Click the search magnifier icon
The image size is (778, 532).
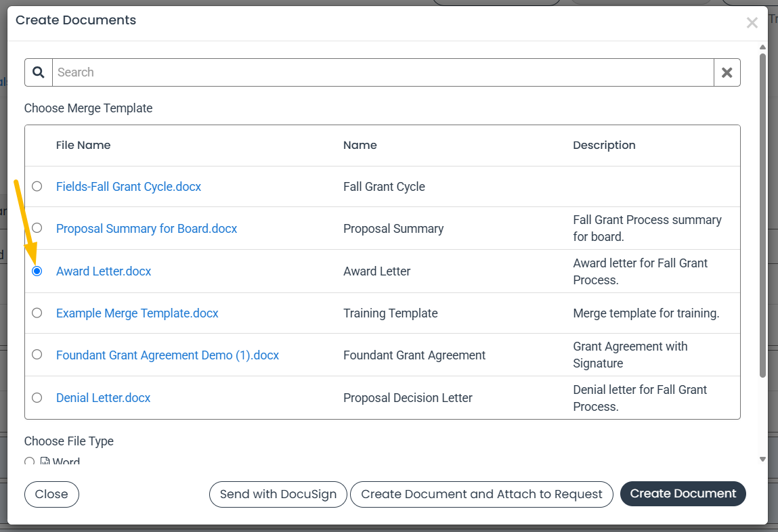point(39,72)
